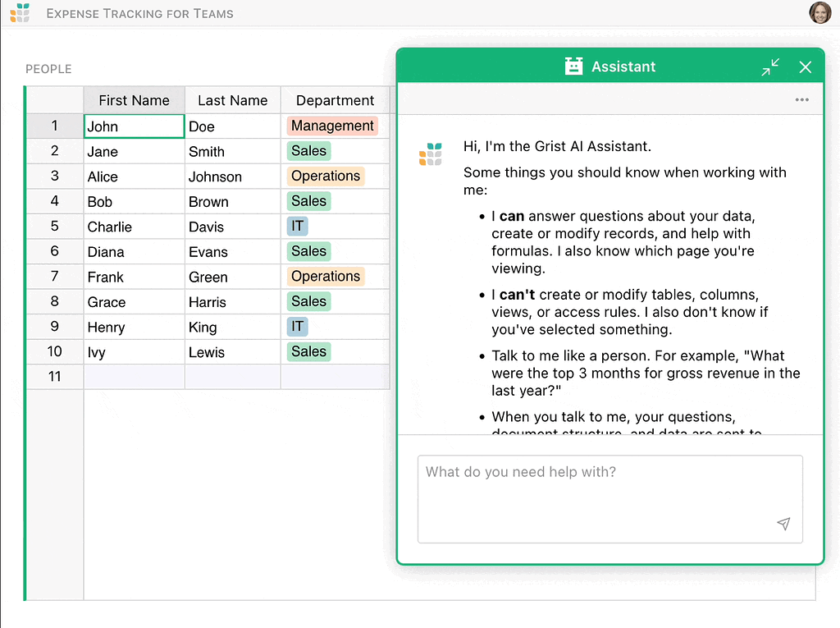Click Diana's 'Sales' department tag

click(x=308, y=251)
